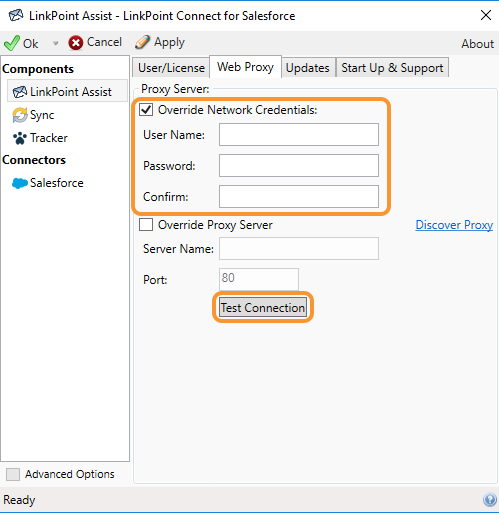Expand the dropdown arrow beside Ok
499x513 pixels.
(x=55, y=43)
